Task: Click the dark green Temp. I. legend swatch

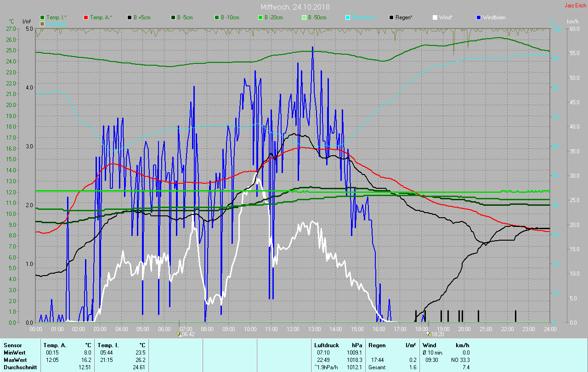Action: [x=42, y=17]
